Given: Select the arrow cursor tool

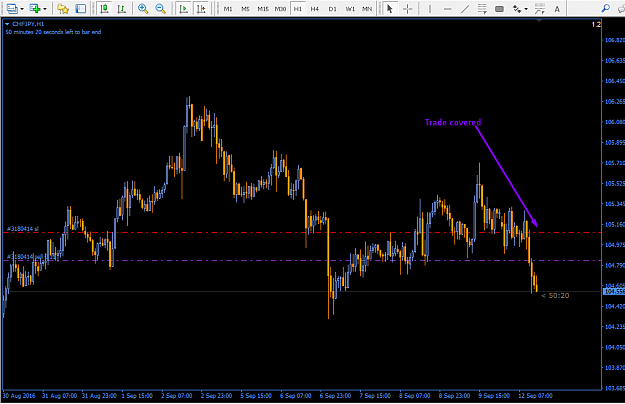Looking at the screenshot, I should tap(390, 8).
